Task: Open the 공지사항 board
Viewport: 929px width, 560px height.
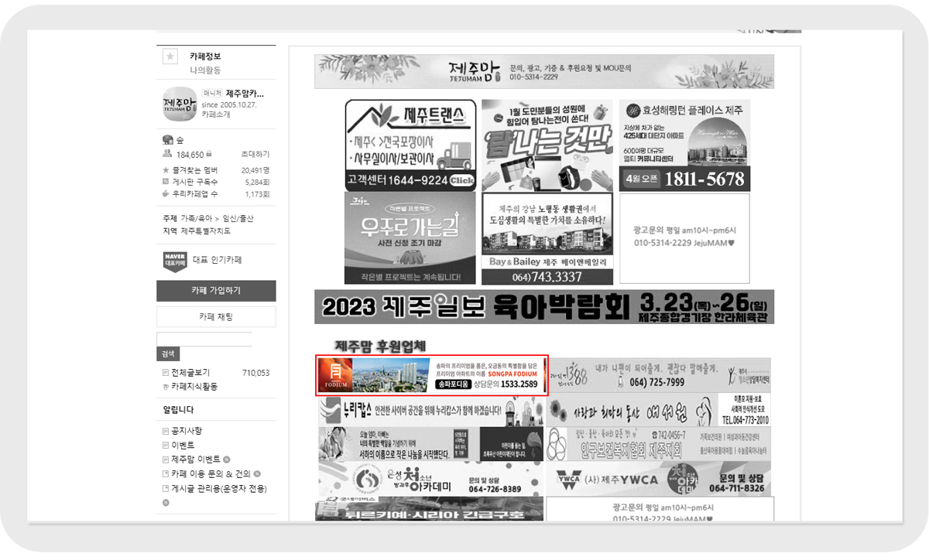Action: pyautogui.click(x=187, y=431)
